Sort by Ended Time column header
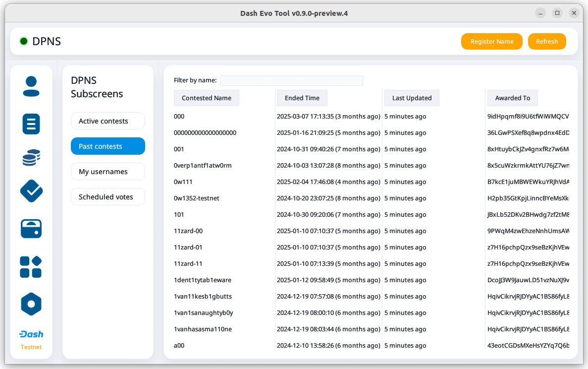Image resolution: width=588 pixels, height=369 pixels. [x=302, y=98]
